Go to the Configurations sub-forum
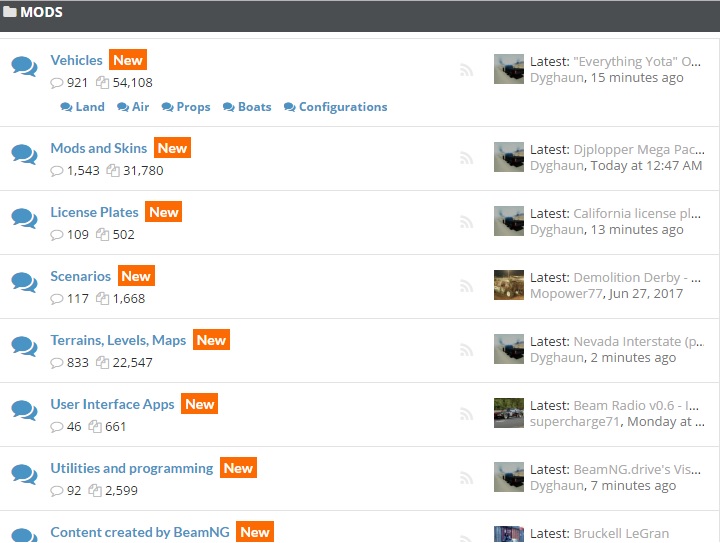Viewport: 720px width, 543px height. coord(336,107)
